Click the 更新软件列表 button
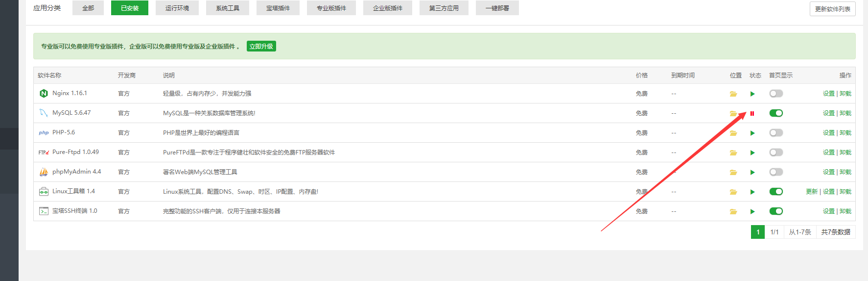Viewport: 868px width, 281px height. [833, 9]
